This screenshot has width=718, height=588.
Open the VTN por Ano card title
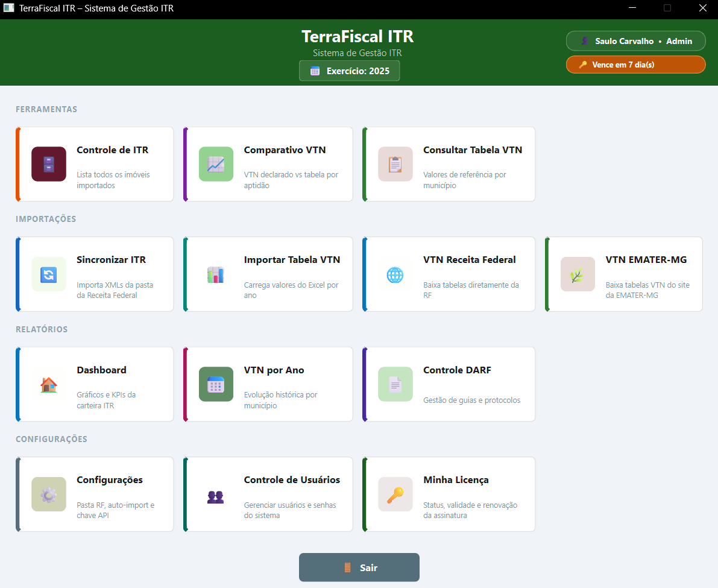point(274,370)
